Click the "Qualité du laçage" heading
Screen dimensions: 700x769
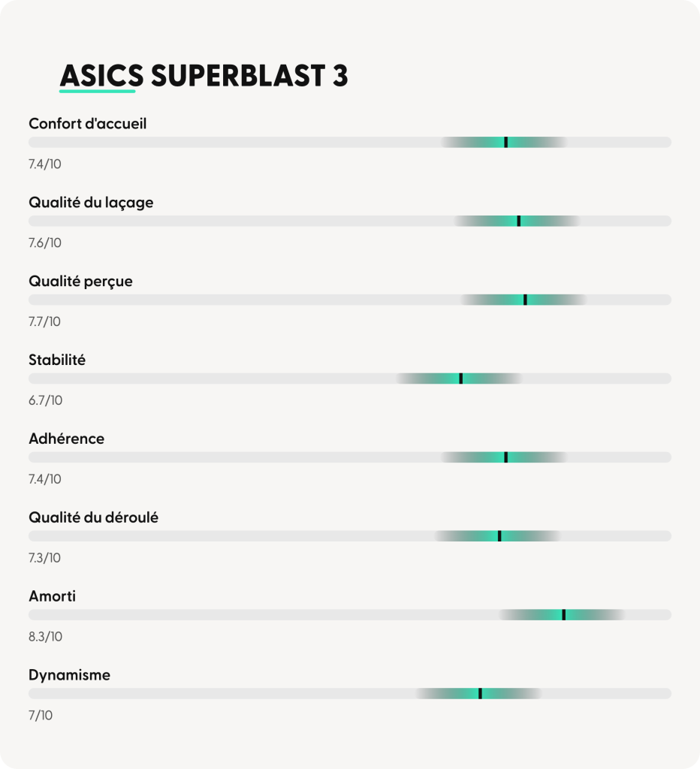[91, 203]
